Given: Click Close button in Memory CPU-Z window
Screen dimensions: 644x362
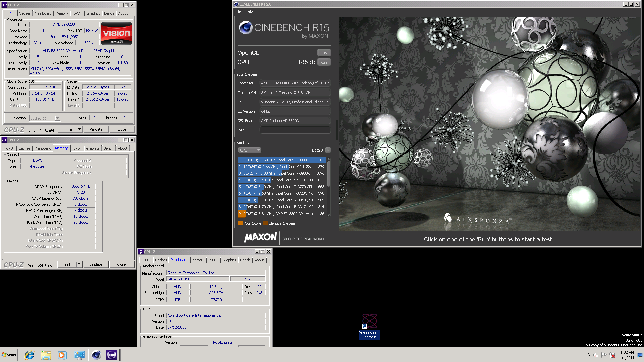Looking at the screenshot, I should (x=121, y=264).
